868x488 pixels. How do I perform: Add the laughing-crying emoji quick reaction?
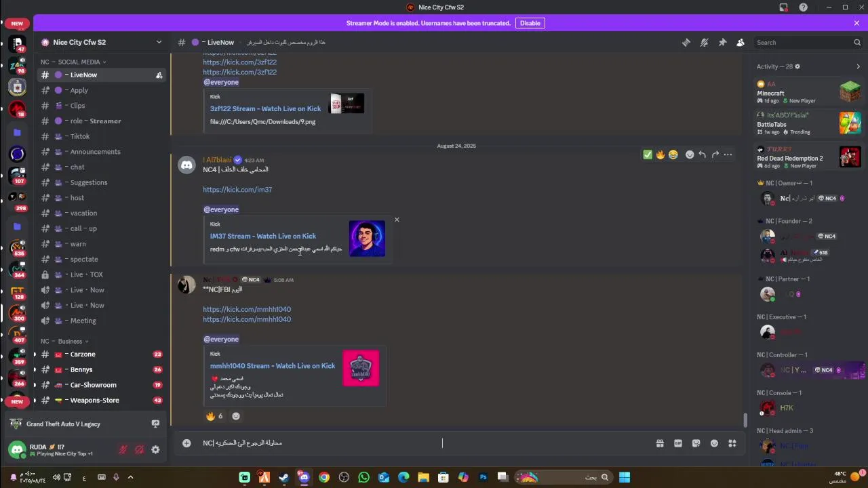pyautogui.click(x=673, y=155)
